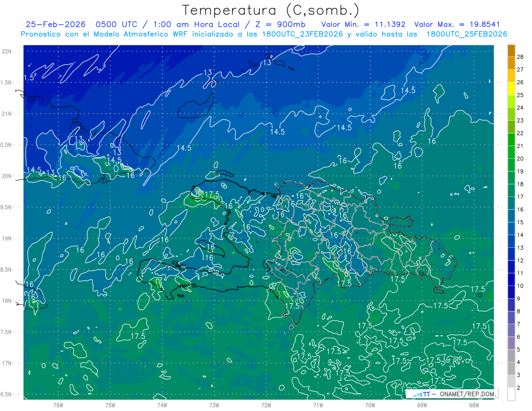Click the "2" value on the color scale
Screen dimensions: 532x411
[519, 388]
